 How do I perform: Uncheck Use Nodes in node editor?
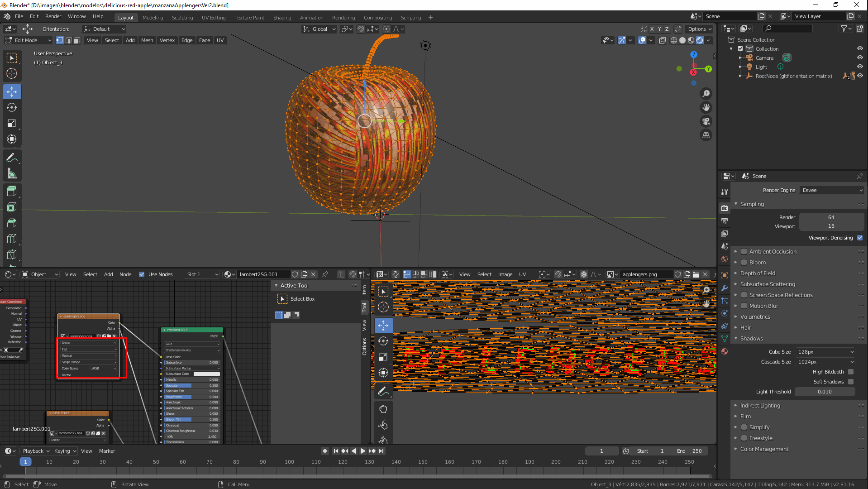pyautogui.click(x=142, y=274)
